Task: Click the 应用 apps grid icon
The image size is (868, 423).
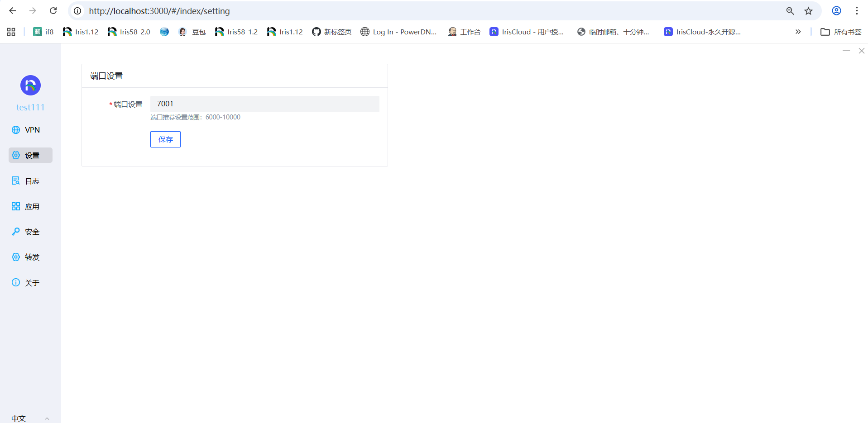Action: 16,206
